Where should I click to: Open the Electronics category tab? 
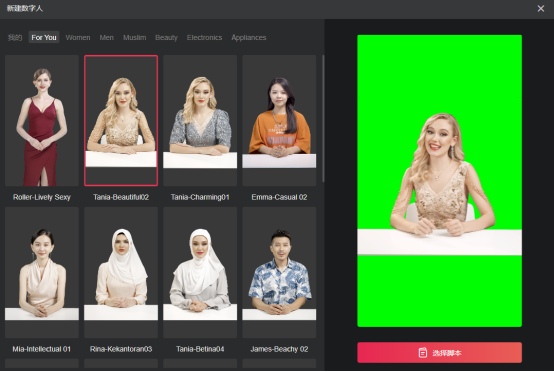pyautogui.click(x=204, y=37)
